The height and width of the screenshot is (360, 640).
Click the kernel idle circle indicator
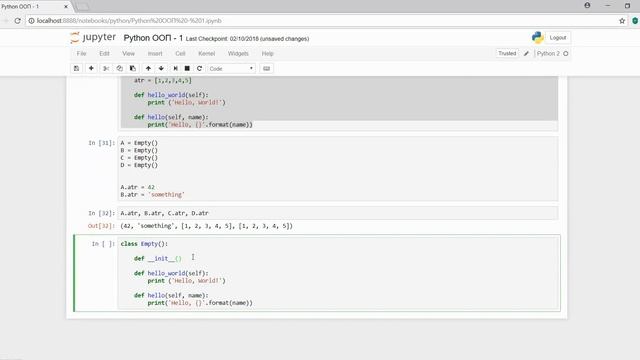(x=566, y=53)
